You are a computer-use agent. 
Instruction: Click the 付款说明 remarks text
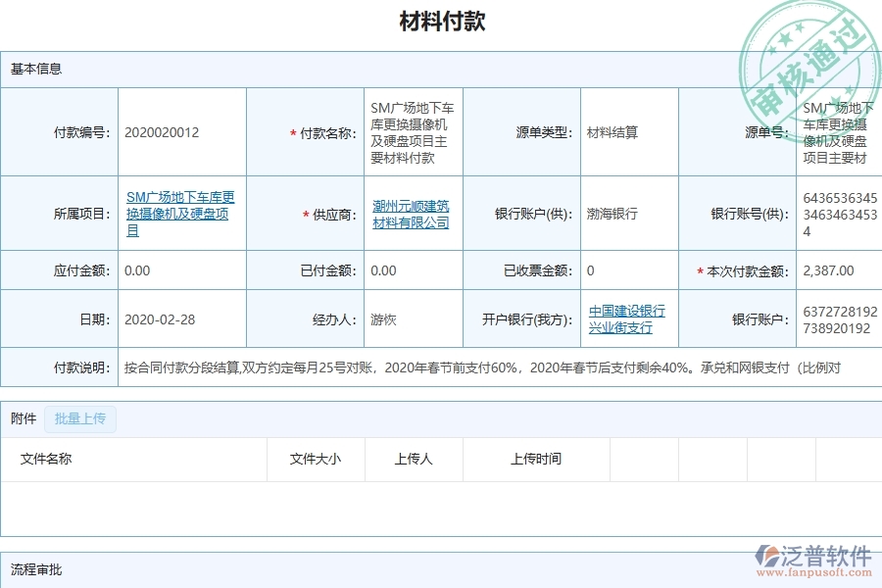[x=441, y=367]
